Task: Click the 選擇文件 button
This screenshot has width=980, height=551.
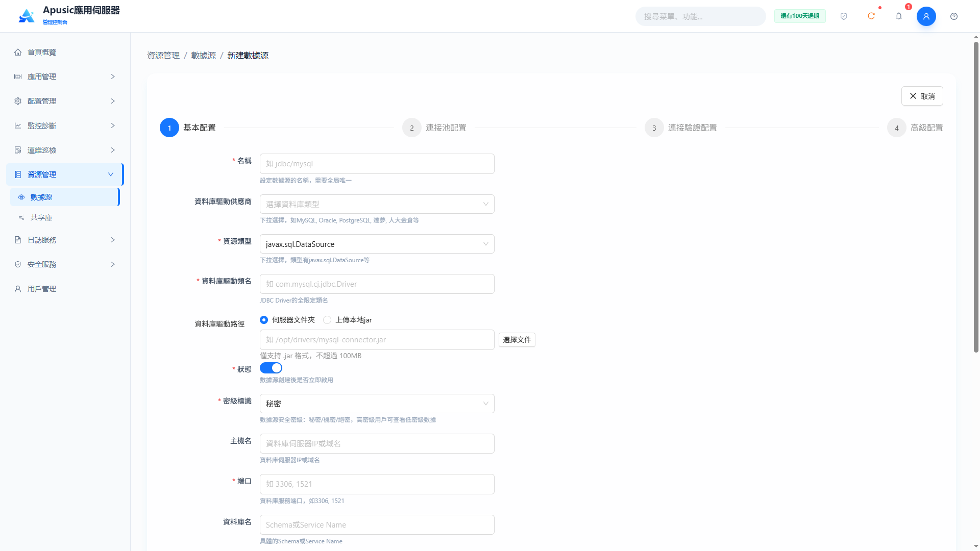Action: coord(517,340)
